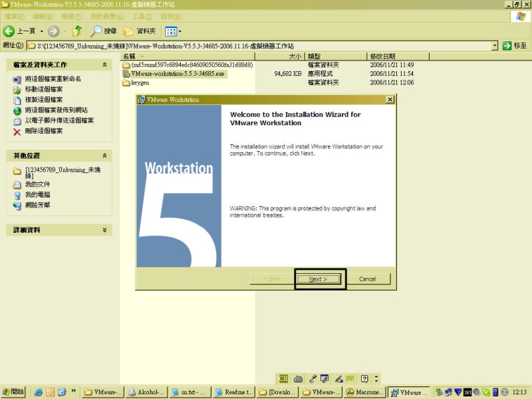Image resolution: width=532 pixels, height=399 pixels.
Task: Click the globe publish icon in sidebar
Action: click(17, 111)
